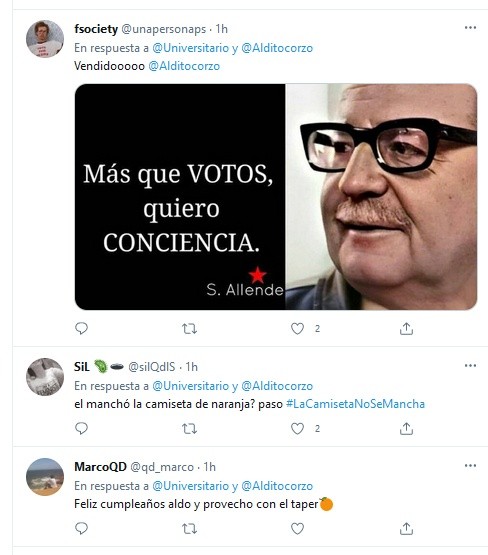The height and width of the screenshot is (555, 488).
Task: Open MarcoQD's profile name
Action: pos(100,467)
